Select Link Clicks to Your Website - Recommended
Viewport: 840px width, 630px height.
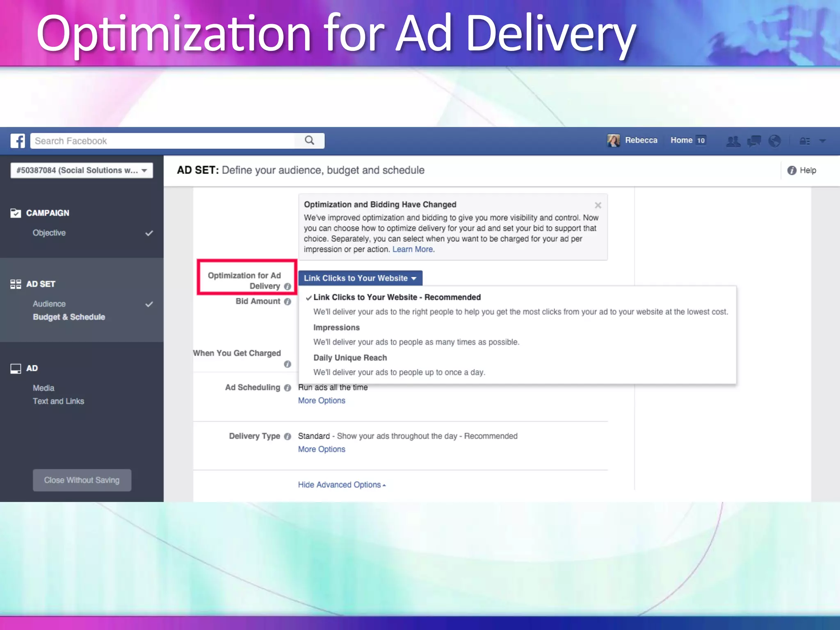click(397, 297)
